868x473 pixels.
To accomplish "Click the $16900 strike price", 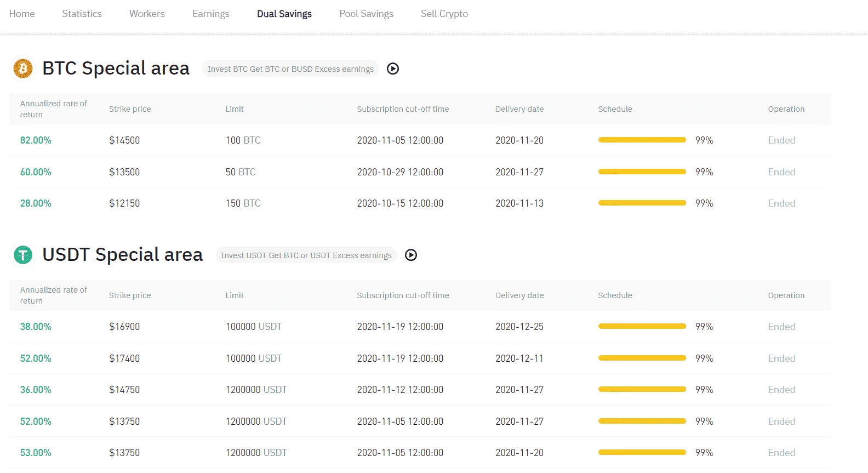I will point(124,327).
